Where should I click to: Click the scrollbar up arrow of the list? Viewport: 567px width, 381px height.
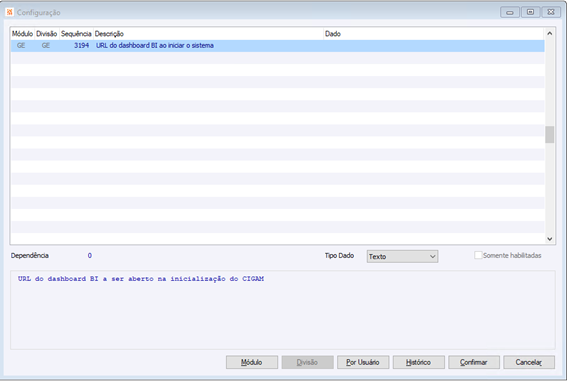point(550,34)
